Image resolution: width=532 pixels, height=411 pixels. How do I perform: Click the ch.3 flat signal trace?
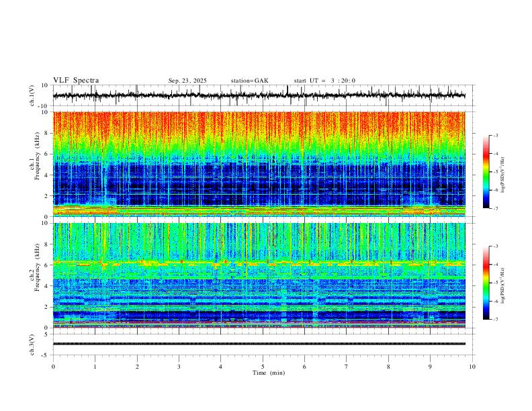point(259,344)
